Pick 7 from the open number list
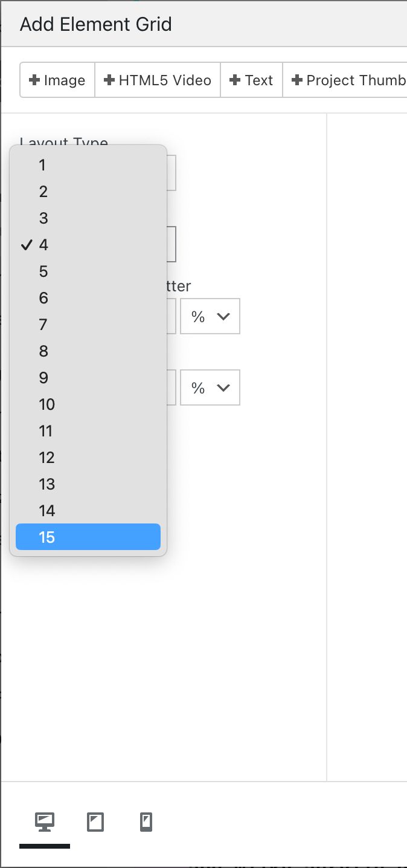This screenshot has width=407, height=868. (x=43, y=325)
